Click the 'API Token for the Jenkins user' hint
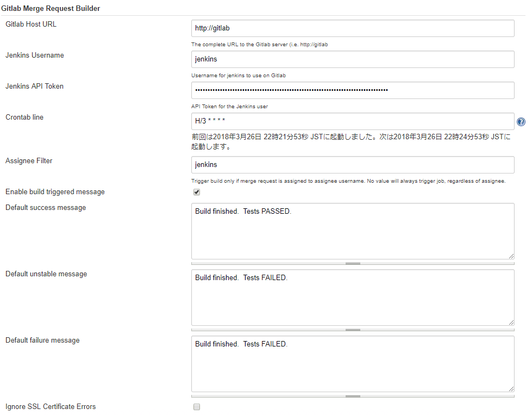Image resolution: width=532 pixels, height=415 pixels. (230, 107)
